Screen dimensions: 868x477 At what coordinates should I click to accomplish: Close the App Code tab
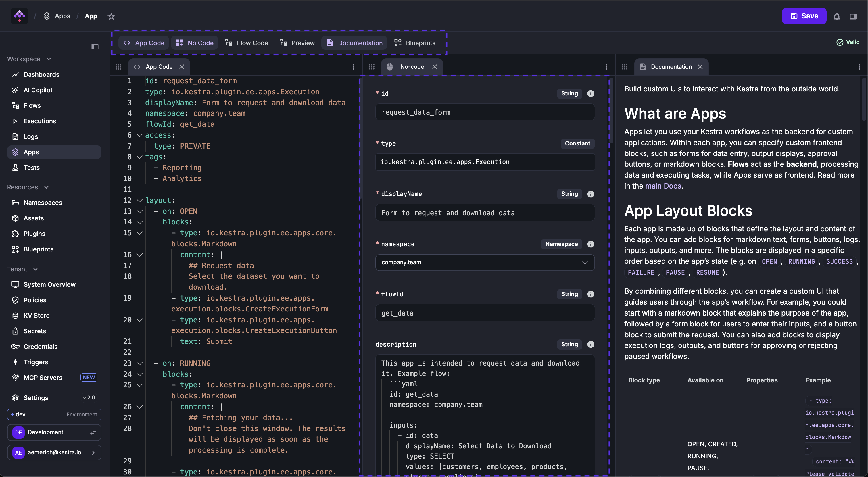[x=182, y=67]
